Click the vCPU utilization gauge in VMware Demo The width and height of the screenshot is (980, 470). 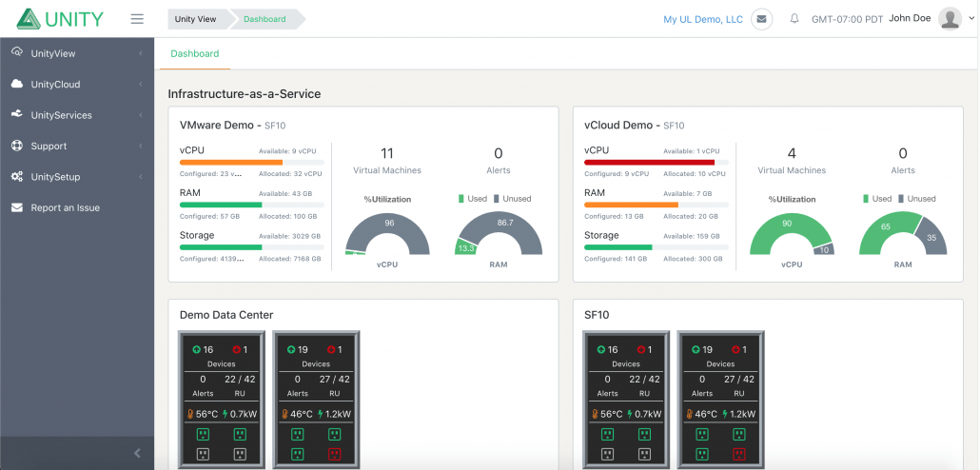coord(387,233)
